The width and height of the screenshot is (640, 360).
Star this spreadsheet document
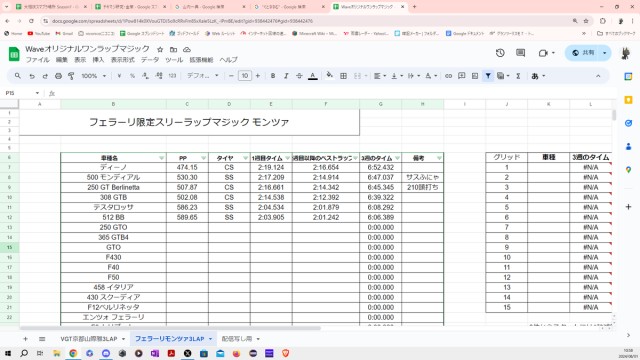click(160, 49)
